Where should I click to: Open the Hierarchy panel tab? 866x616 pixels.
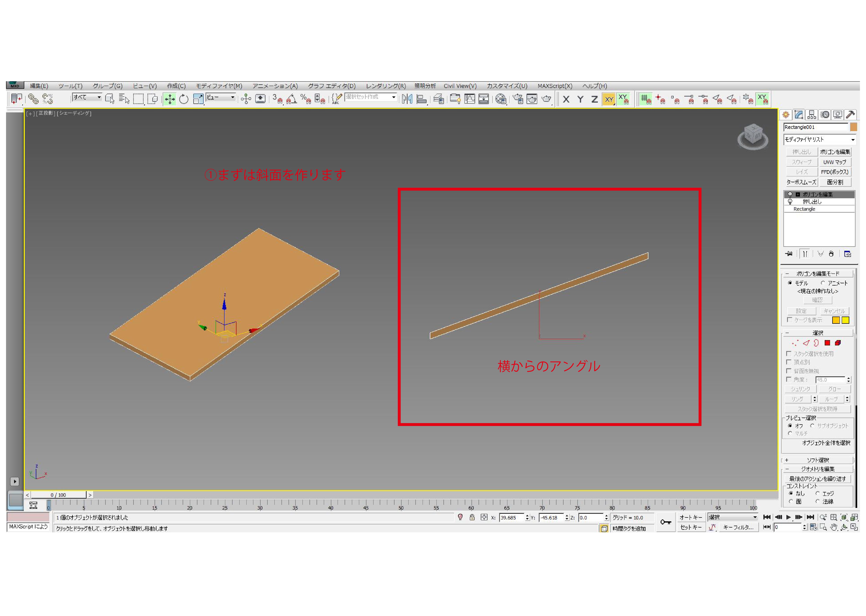pyautogui.click(x=812, y=115)
